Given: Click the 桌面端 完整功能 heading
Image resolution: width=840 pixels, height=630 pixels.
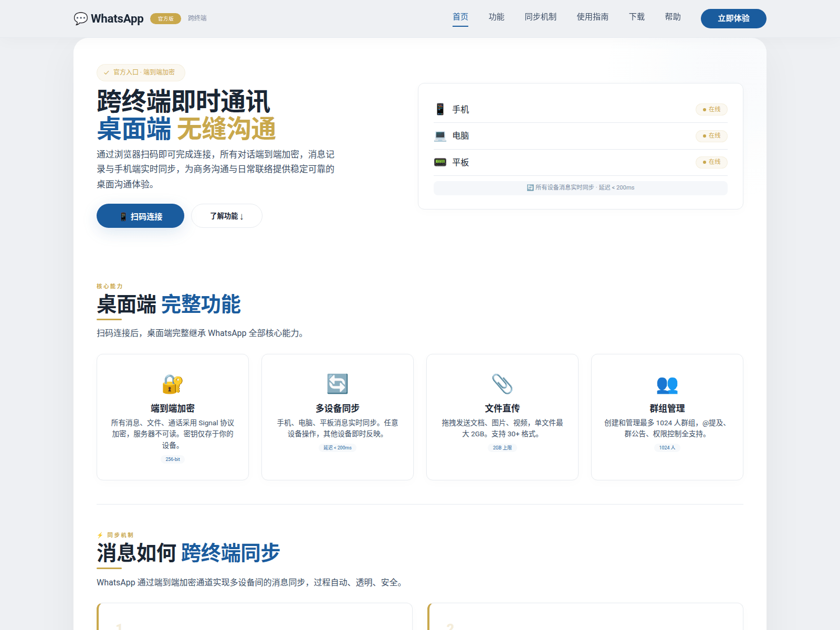Looking at the screenshot, I should 169,304.
